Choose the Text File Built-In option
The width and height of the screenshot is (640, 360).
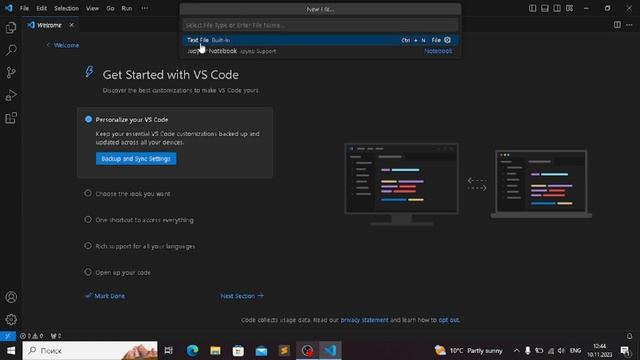(320, 40)
